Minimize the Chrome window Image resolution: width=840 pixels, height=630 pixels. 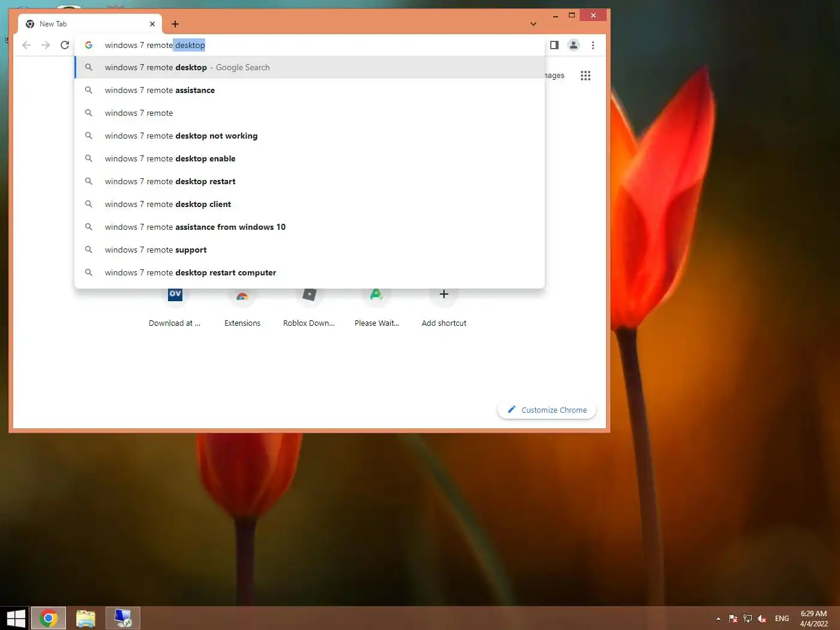pos(556,16)
